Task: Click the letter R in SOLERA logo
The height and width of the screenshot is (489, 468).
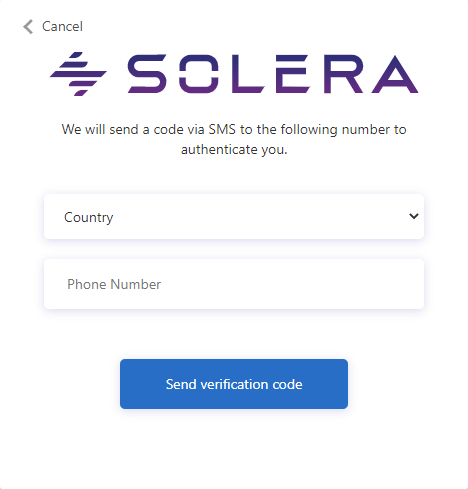Action: (343, 74)
